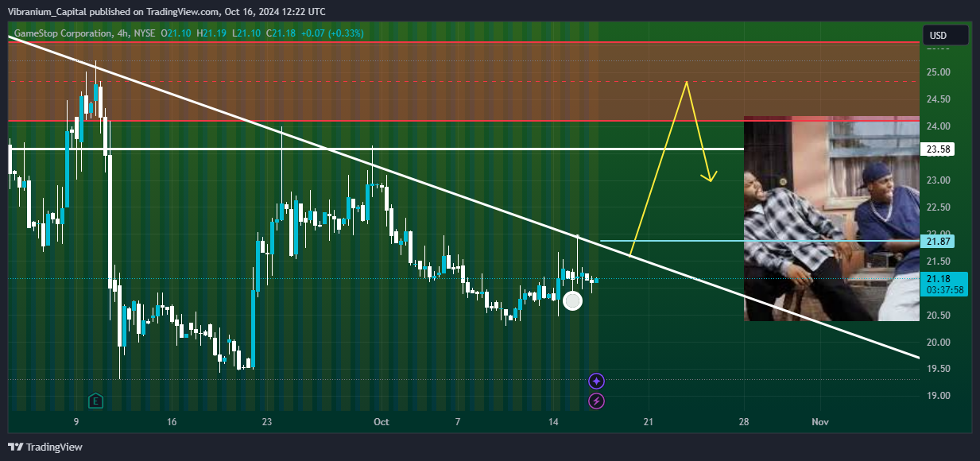980x461 pixels.
Task: Click the GameStop Corporation symbol title
Action: pyautogui.click(x=64, y=33)
